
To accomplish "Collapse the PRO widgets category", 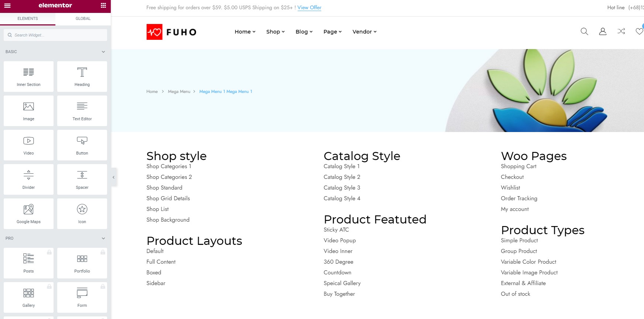I will pos(103,238).
